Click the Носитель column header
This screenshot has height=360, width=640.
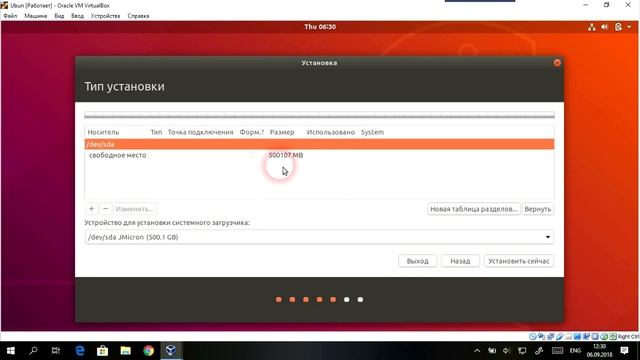[103, 132]
